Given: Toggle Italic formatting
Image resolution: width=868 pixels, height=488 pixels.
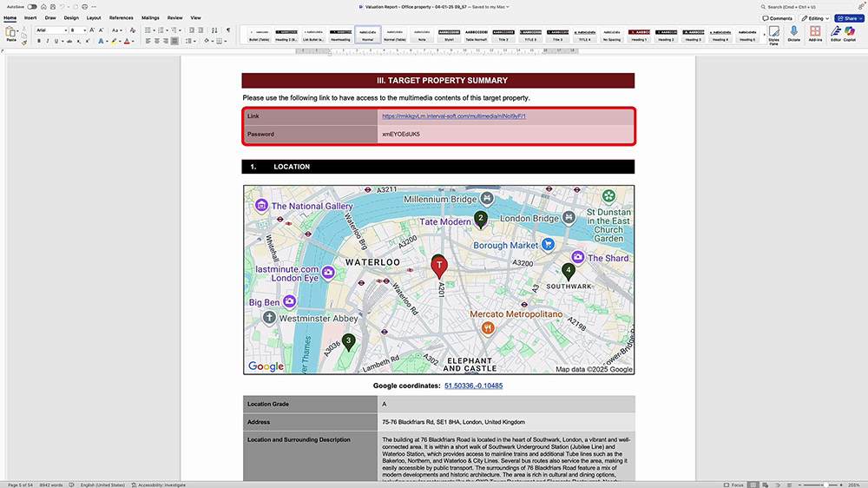Looking at the screenshot, I should click(x=47, y=41).
